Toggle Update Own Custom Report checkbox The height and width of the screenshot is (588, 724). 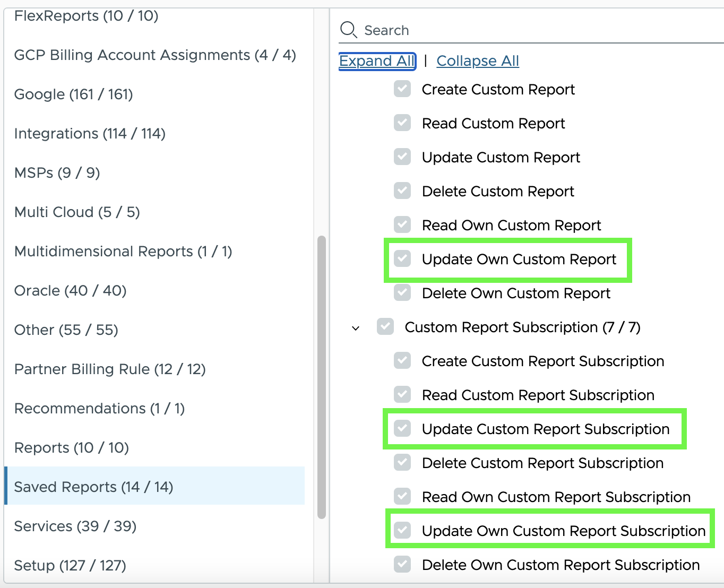(402, 259)
